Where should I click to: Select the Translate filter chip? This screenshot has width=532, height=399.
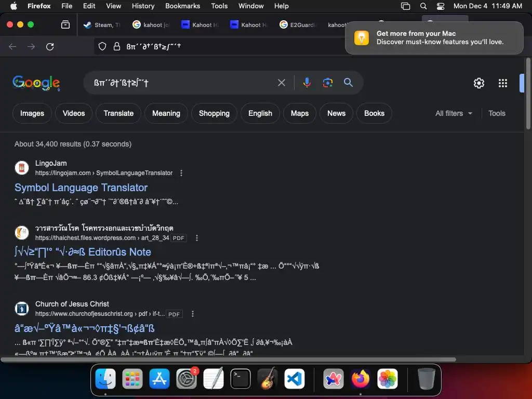tap(118, 113)
